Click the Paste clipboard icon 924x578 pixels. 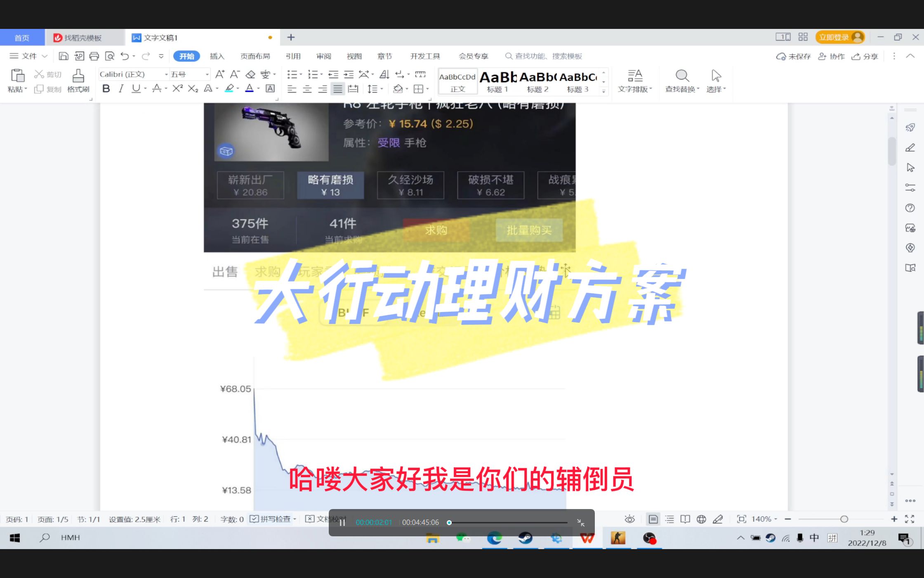click(17, 76)
